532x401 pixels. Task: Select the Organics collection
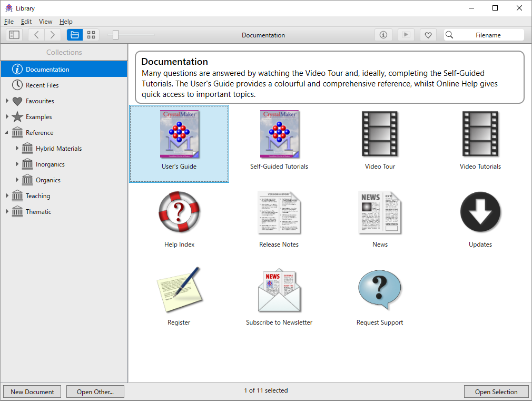click(x=64, y=180)
